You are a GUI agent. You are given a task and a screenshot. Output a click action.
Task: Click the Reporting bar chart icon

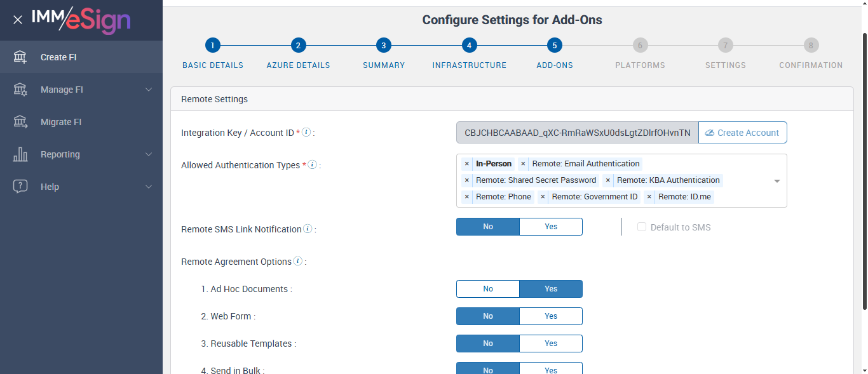[20, 154]
